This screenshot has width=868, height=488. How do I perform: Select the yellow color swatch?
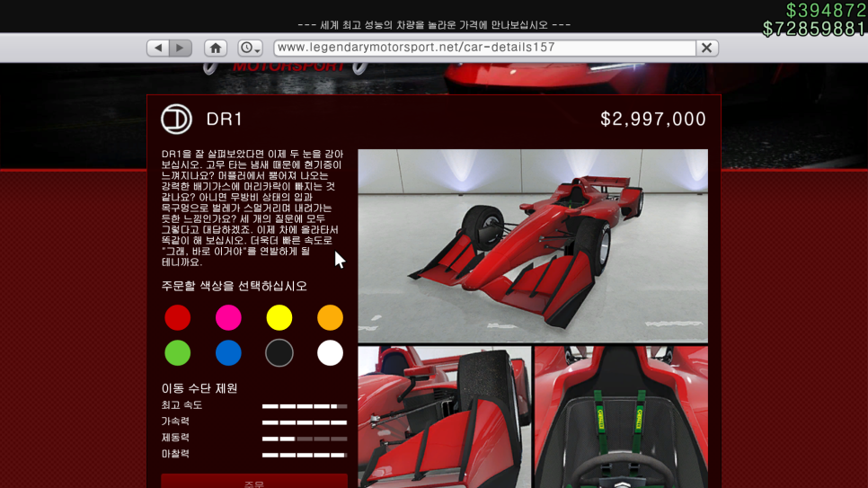pyautogui.click(x=279, y=318)
